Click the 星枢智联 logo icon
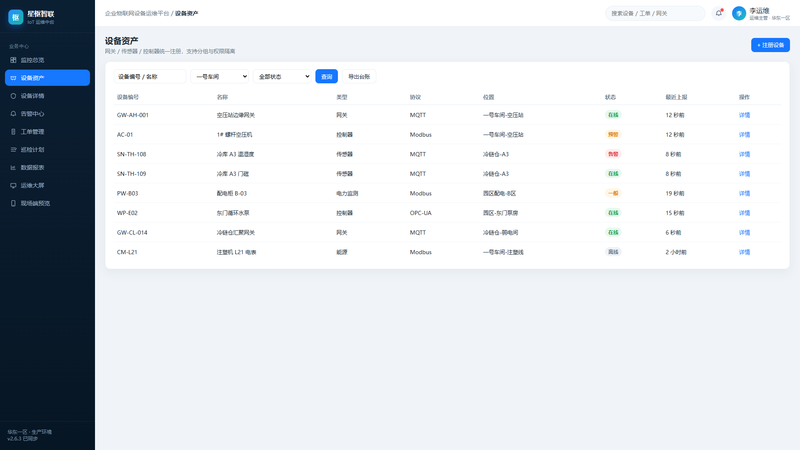This screenshot has height=450, width=800. coord(15,17)
